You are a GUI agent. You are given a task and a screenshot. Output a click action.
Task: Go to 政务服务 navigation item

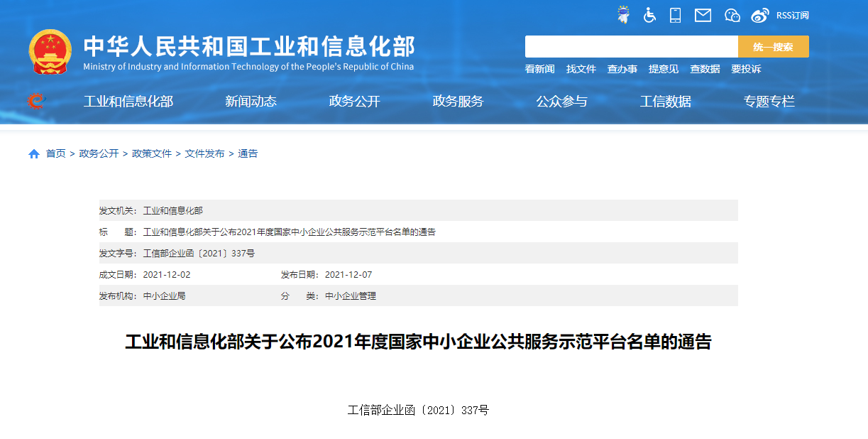click(458, 102)
